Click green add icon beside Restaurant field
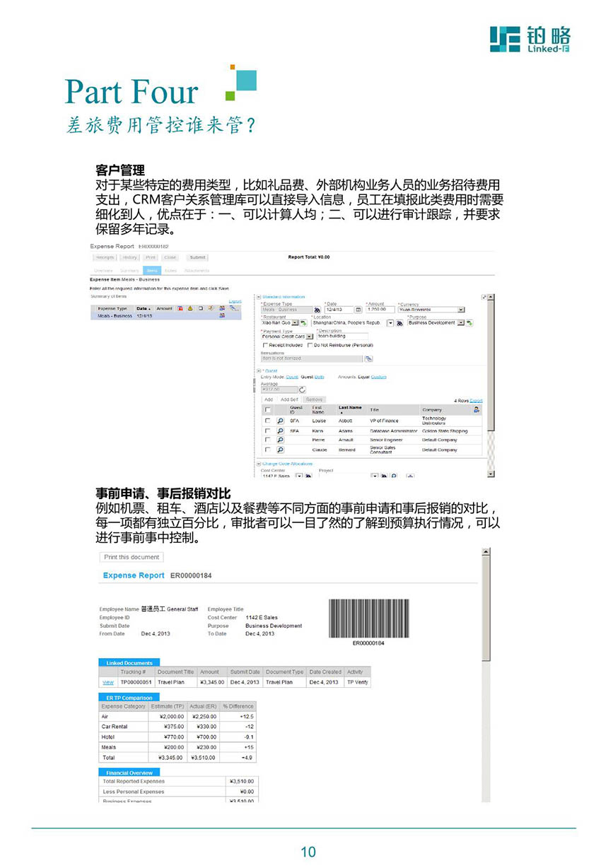 (x=304, y=323)
